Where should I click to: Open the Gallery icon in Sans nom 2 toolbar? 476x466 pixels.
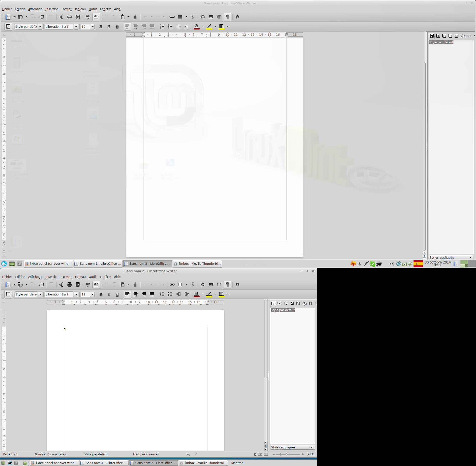coord(211,285)
